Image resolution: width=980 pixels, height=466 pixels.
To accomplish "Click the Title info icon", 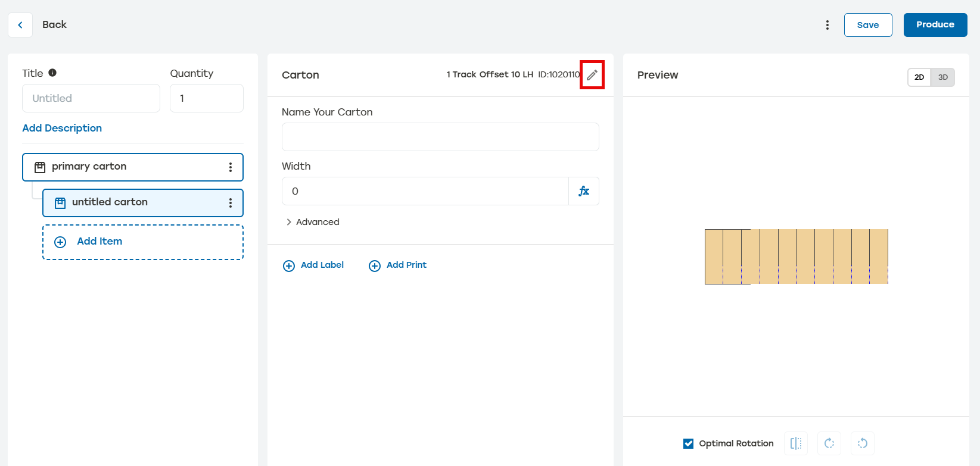I will 52,73.
